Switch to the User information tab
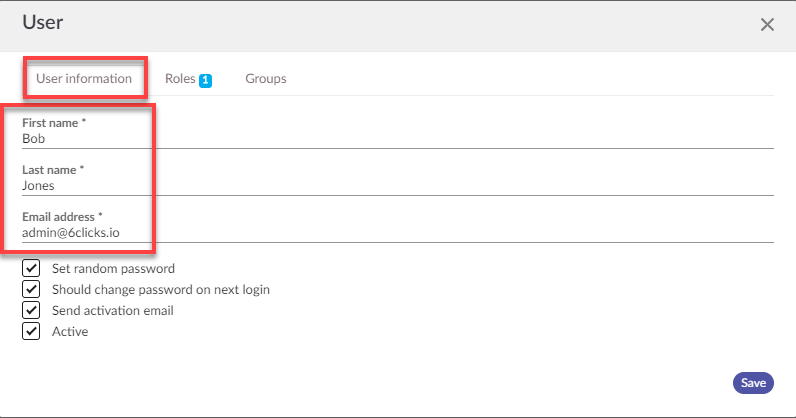This screenshot has height=418, width=796. point(84,78)
